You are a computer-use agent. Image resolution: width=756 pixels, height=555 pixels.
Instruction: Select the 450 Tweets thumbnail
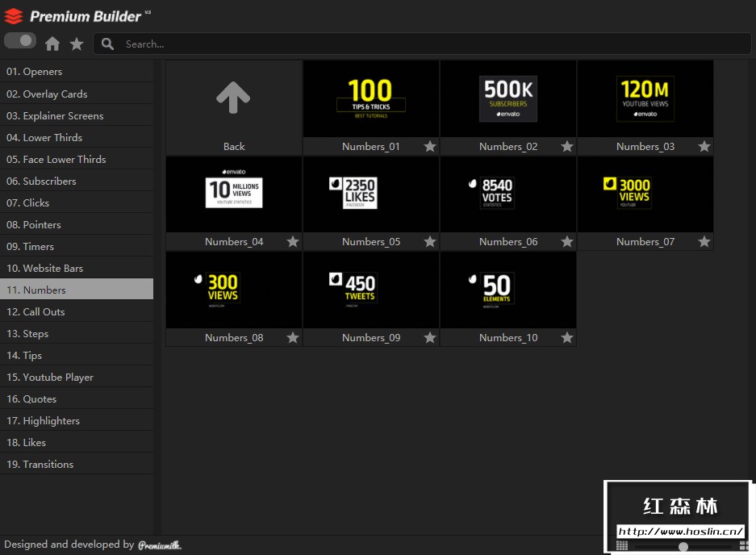click(x=371, y=290)
